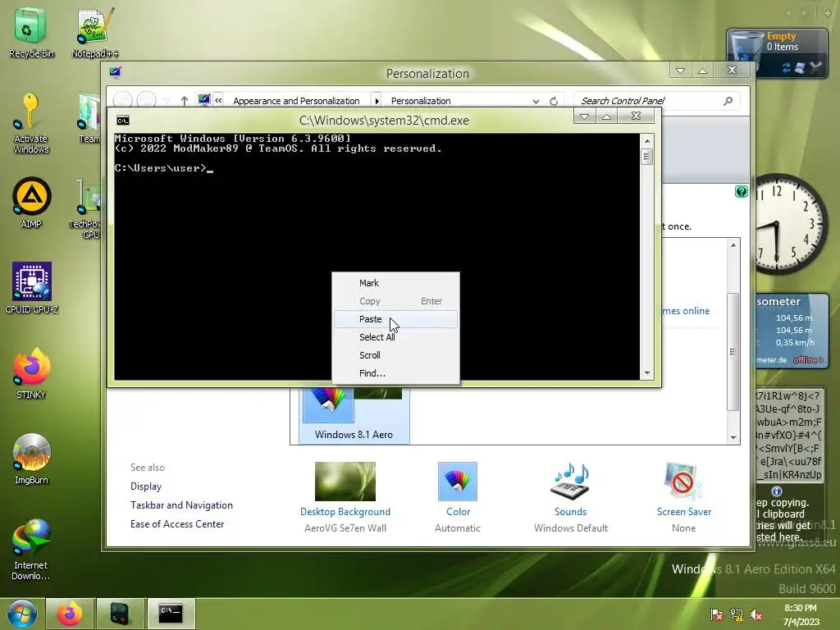Refresh the Personalization control panel address bar
840x630 pixels.
pos(554,101)
